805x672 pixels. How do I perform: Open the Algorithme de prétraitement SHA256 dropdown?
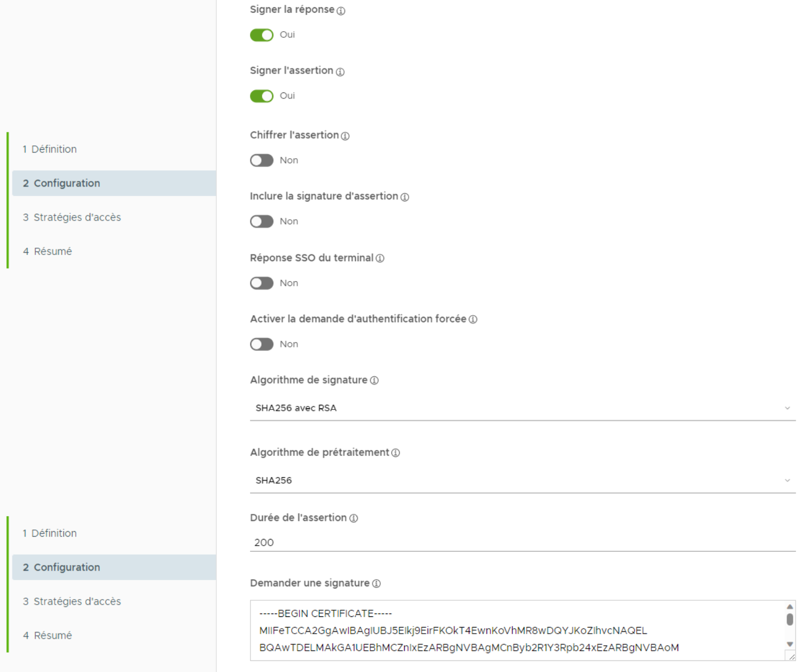click(x=522, y=480)
